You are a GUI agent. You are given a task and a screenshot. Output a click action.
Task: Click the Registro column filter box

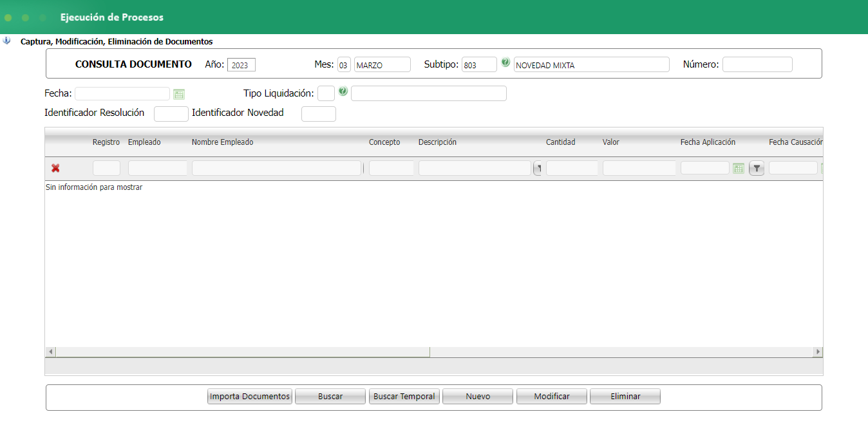pos(106,168)
